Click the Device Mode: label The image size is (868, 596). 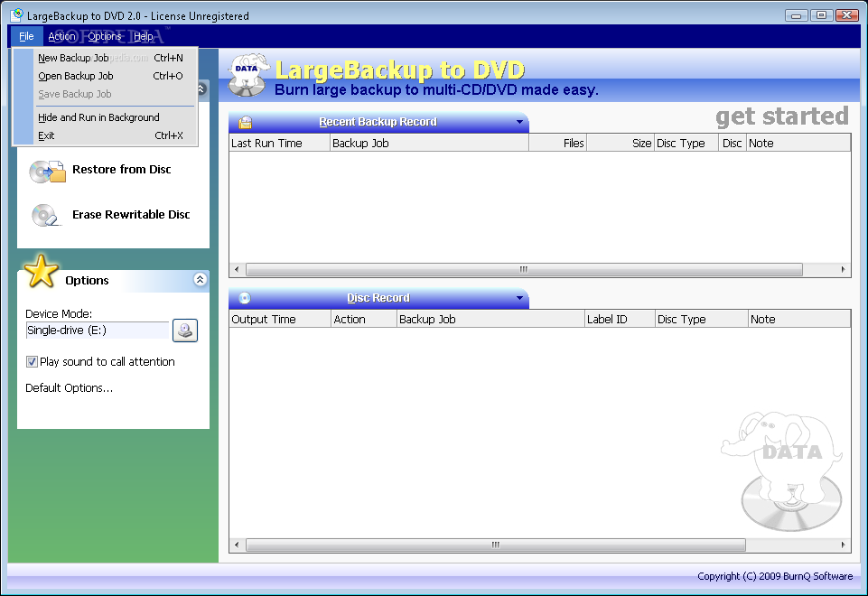coord(59,313)
